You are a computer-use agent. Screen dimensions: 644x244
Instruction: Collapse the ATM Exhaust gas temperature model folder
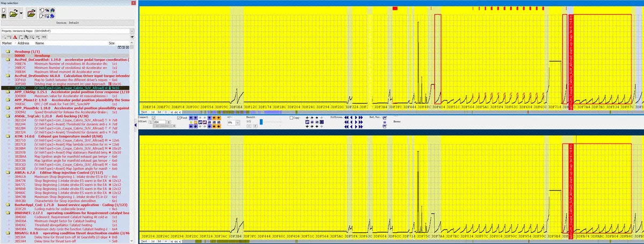pyautogui.click(x=8, y=137)
